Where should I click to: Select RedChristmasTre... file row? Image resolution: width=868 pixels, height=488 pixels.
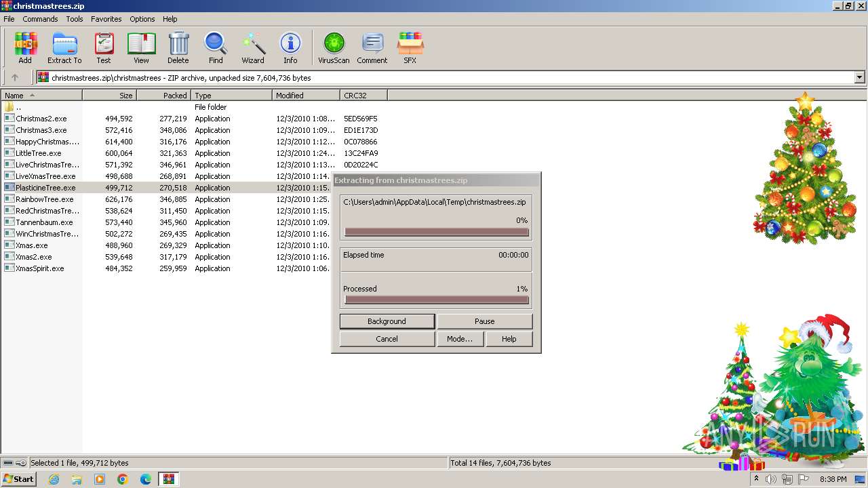pyautogui.click(x=167, y=211)
